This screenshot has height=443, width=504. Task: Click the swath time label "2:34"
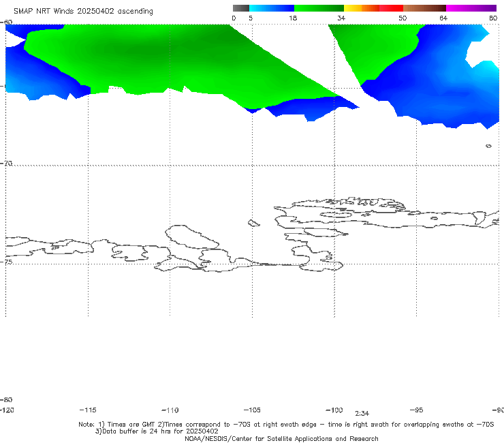click(x=362, y=414)
